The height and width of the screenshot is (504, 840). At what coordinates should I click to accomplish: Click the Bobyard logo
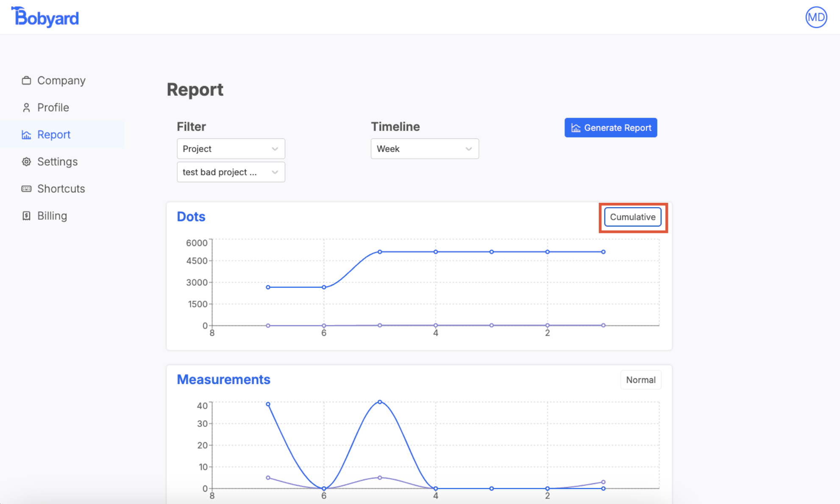[x=45, y=17]
